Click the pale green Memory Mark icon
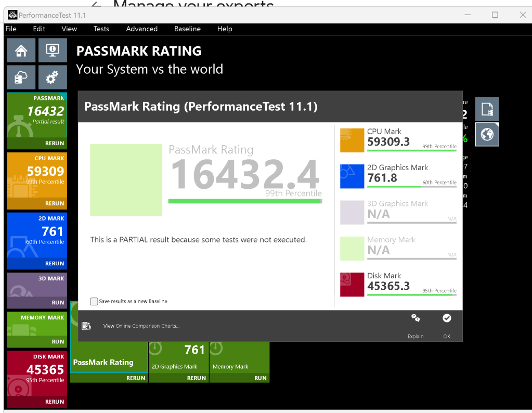532x413 pixels. coord(352,249)
